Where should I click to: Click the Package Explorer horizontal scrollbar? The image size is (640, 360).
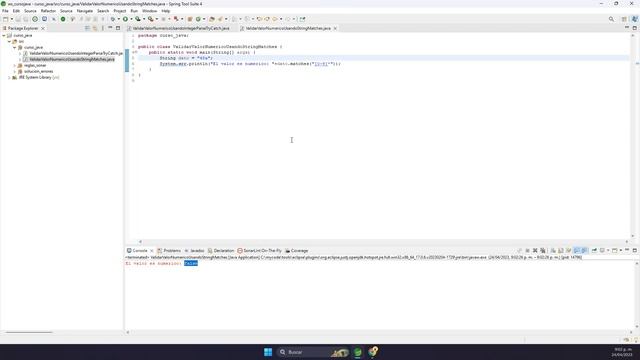click(x=29, y=332)
